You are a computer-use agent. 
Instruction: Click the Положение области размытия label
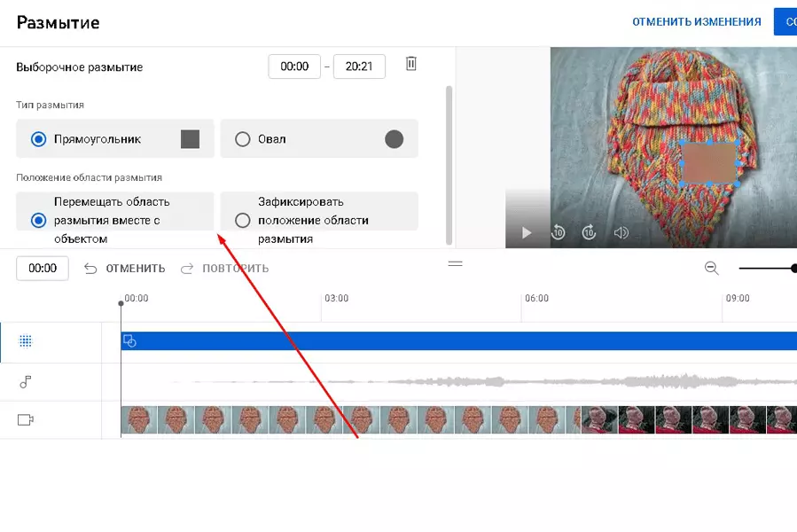pos(89,177)
